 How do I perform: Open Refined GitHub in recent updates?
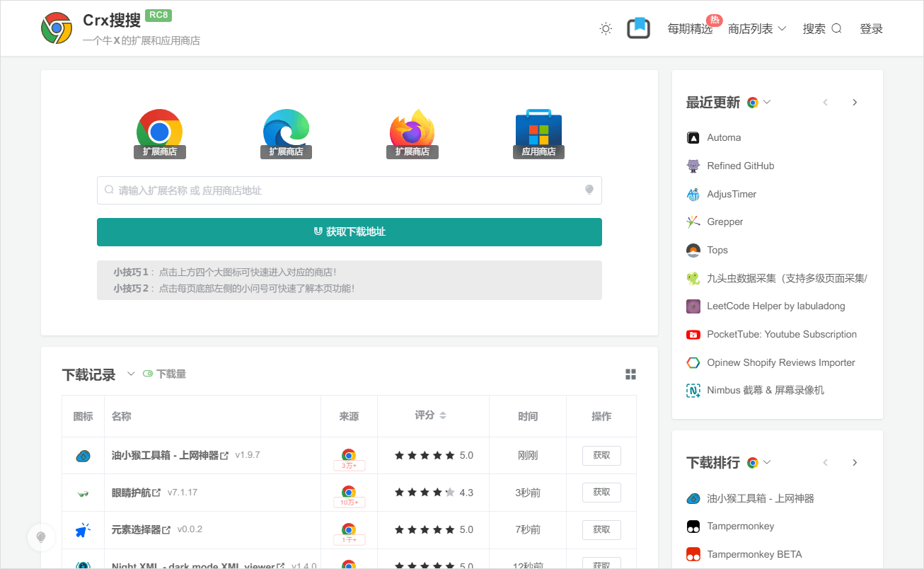click(741, 166)
